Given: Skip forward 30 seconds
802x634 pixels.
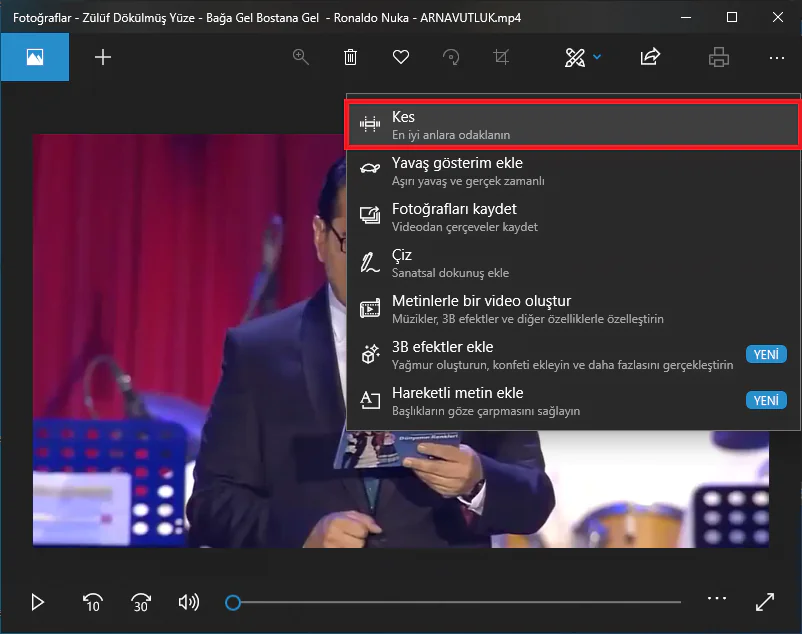Looking at the screenshot, I should click(141, 602).
